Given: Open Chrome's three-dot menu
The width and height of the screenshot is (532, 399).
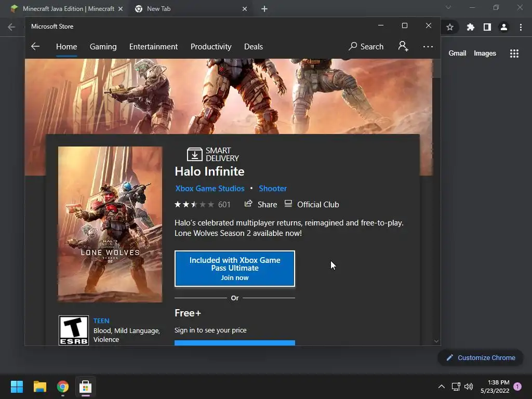Looking at the screenshot, I should tap(521, 27).
